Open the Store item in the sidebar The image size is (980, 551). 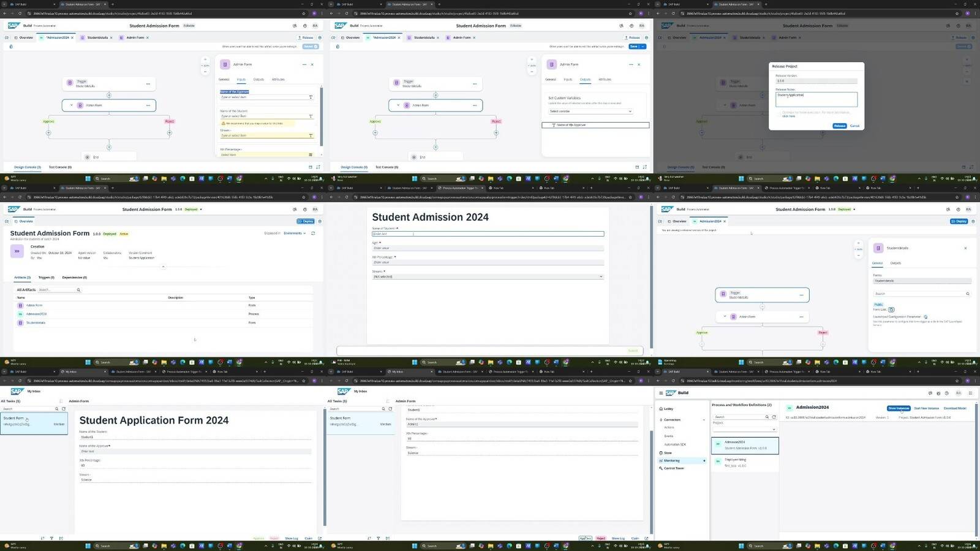[668, 453]
